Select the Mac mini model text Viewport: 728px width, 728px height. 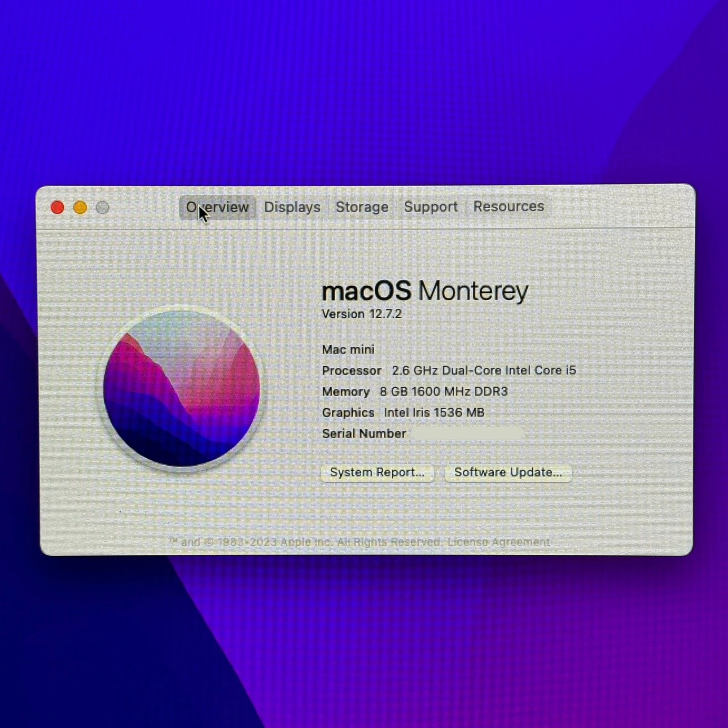coord(348,349)
